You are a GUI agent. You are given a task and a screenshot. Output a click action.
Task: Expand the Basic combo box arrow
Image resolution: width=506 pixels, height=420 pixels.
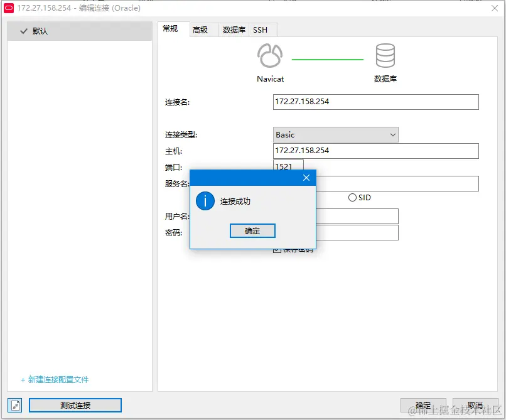392,134
